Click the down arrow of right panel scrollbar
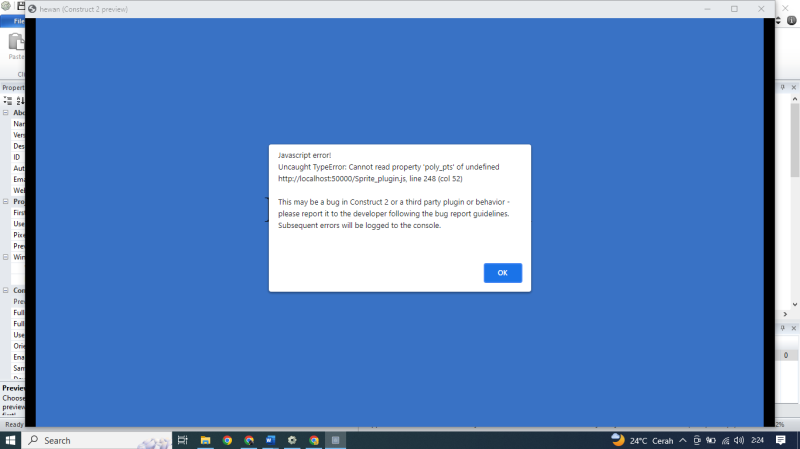Image resolution: width=800 pixels, height=449 pixels. tap(795, 305)
